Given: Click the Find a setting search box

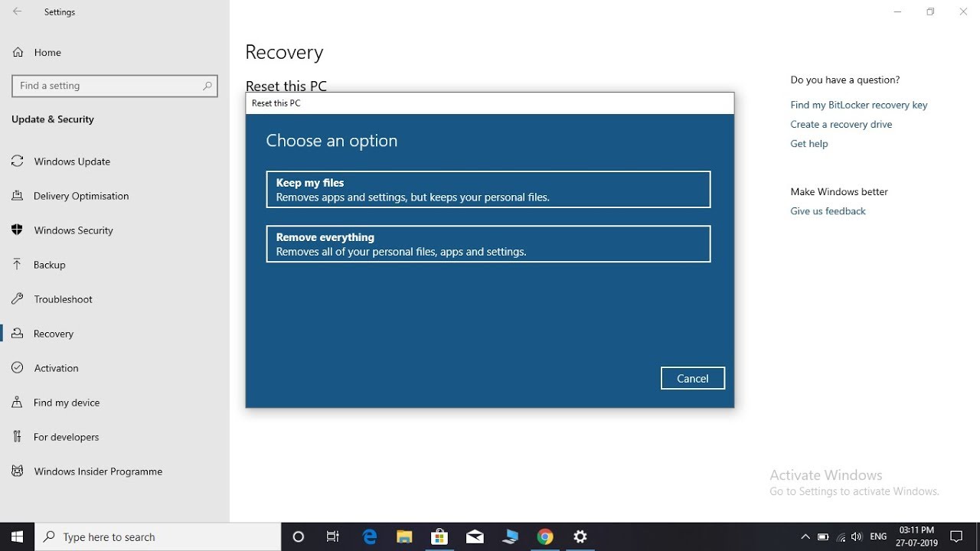Looking at the screenshot, I should [115, 86].
